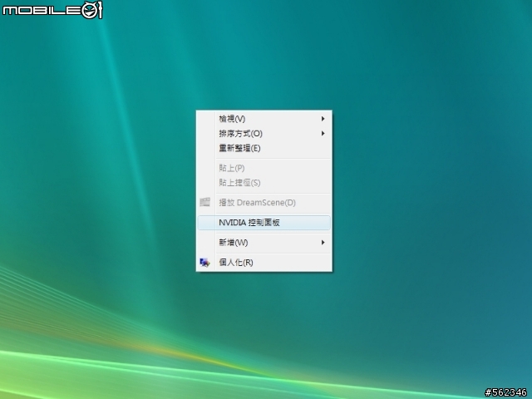Open NVIDIA 控制面板 from the context menu

click(264, 223)
